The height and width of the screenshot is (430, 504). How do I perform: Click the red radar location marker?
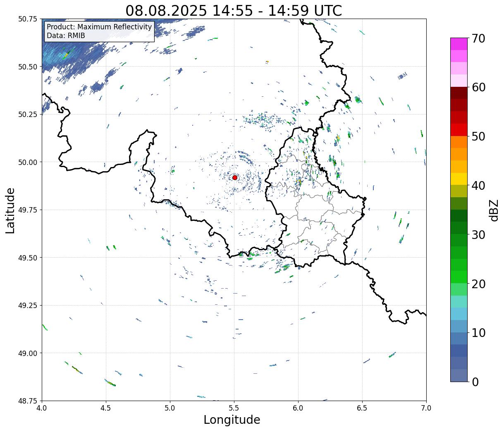coord(234,177)
